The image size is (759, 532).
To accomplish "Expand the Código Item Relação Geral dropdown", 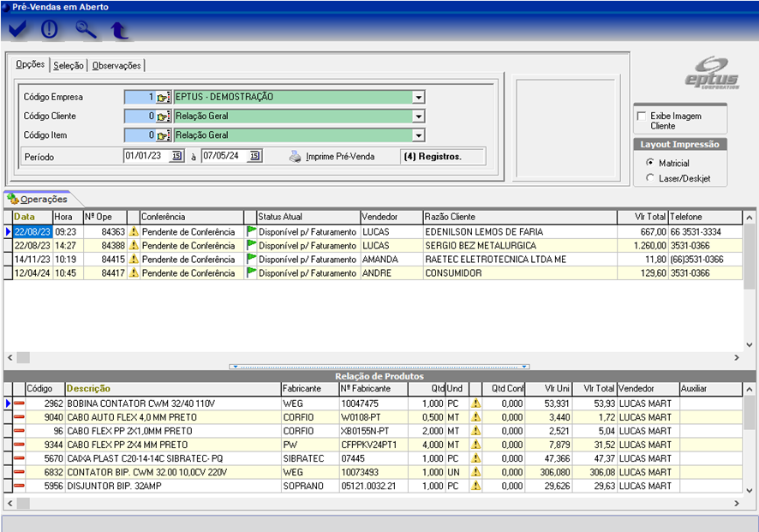I will click(419, 135).
